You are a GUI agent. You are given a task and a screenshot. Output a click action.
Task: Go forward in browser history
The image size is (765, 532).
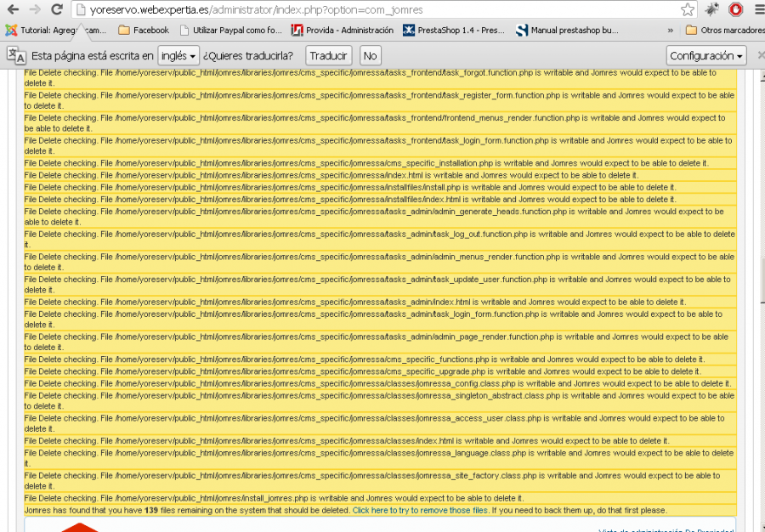pyautogui.click(x=35, y=9)
